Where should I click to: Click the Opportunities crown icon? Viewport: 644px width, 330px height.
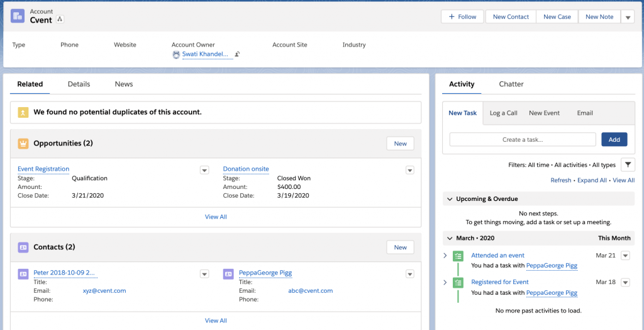coord(23,144)
